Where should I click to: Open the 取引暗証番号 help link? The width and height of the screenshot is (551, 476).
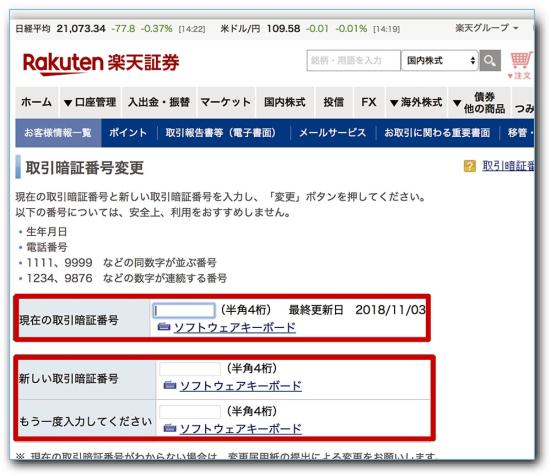508,166
